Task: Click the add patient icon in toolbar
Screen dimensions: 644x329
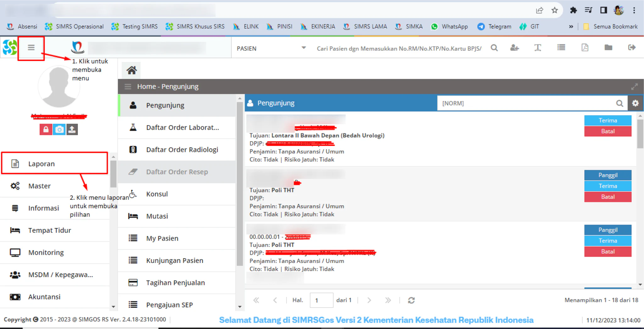Action: pos(514,48)
